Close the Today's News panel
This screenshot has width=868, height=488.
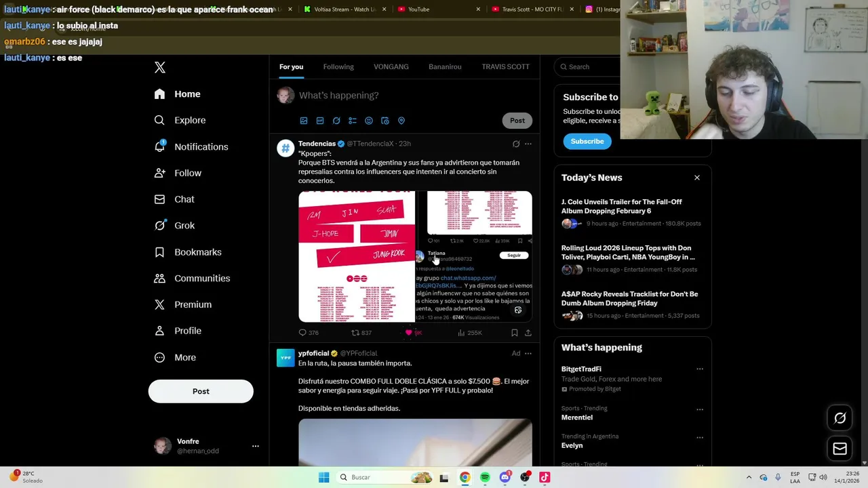697,178
